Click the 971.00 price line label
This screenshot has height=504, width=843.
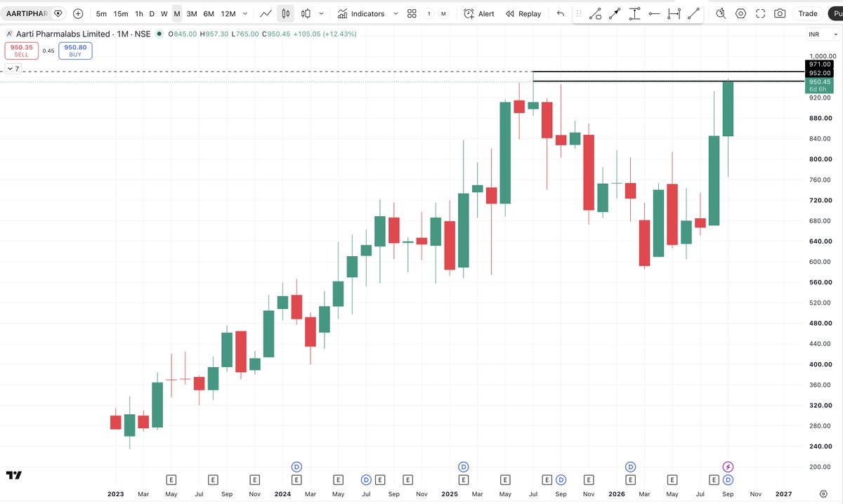(x=820, y=65)
